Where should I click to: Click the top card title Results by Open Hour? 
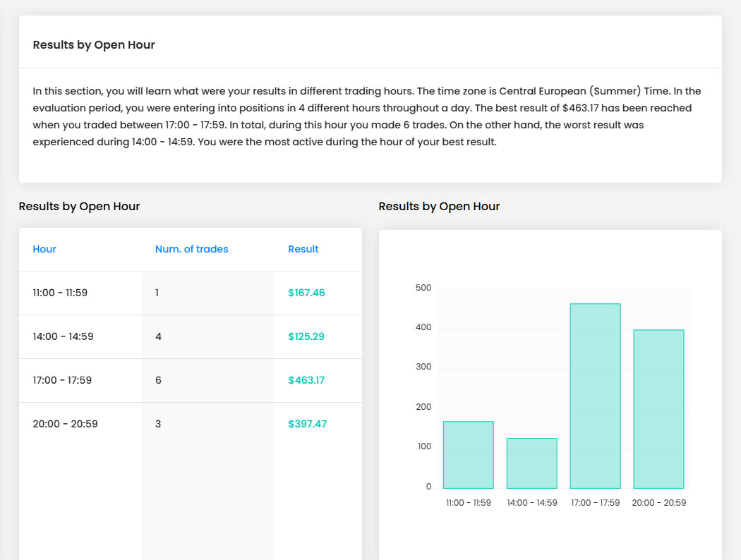click(94, 44)
